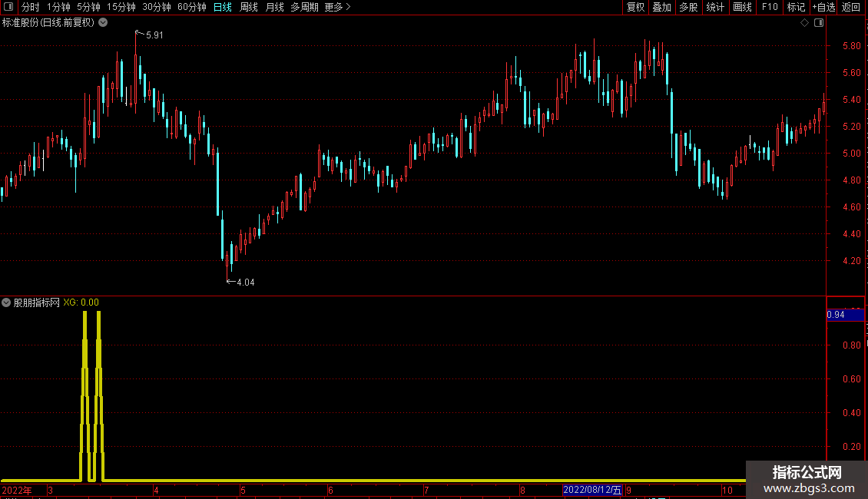Open the 股朋指标网 indicator dropdown

click(6, 302)
